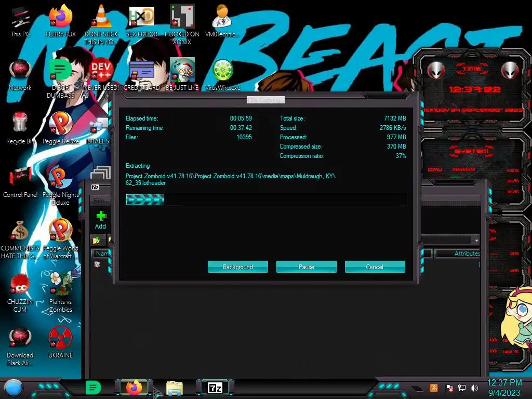Viewport: 532px width, 399px height.
Task: Click the extraction progress bar
Action: (x=265, y=199)
